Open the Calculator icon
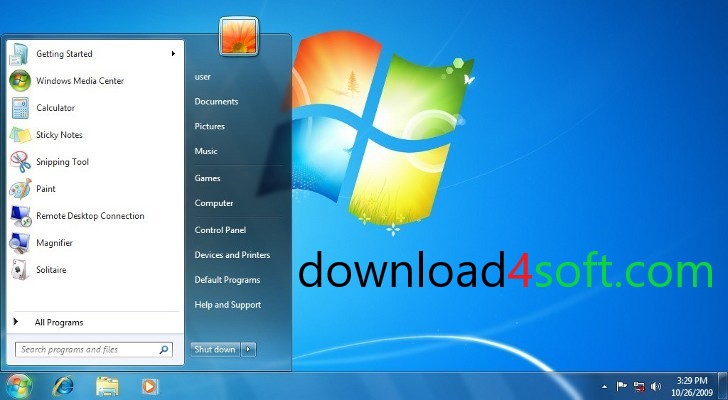This screenshot has height=400, width=728. [20, 108]
